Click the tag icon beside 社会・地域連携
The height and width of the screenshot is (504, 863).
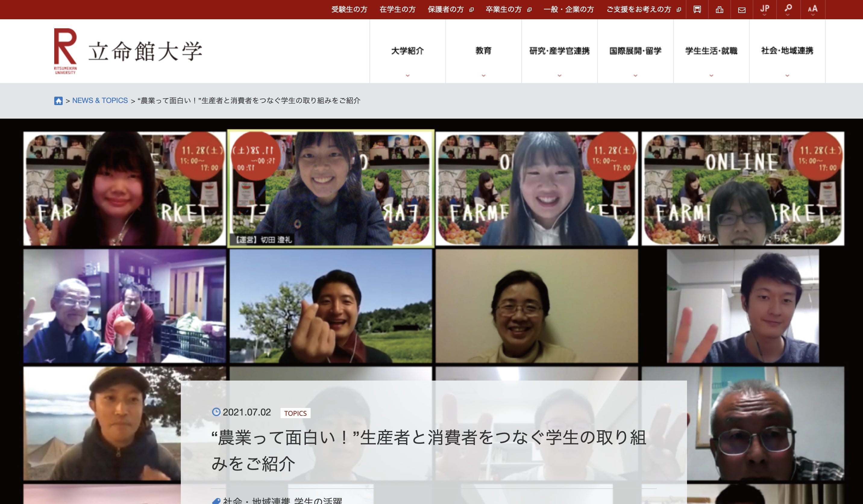216,501
